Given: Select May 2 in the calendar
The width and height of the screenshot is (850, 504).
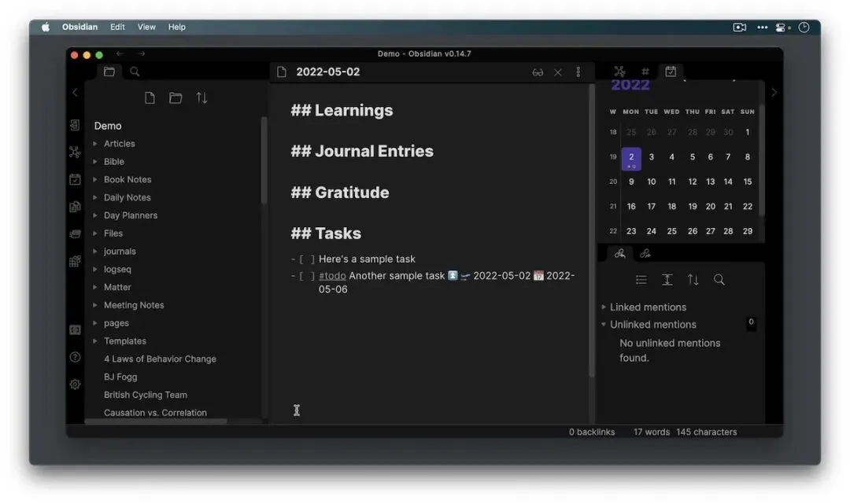Looking at the screenshot, I should point(631,159).
